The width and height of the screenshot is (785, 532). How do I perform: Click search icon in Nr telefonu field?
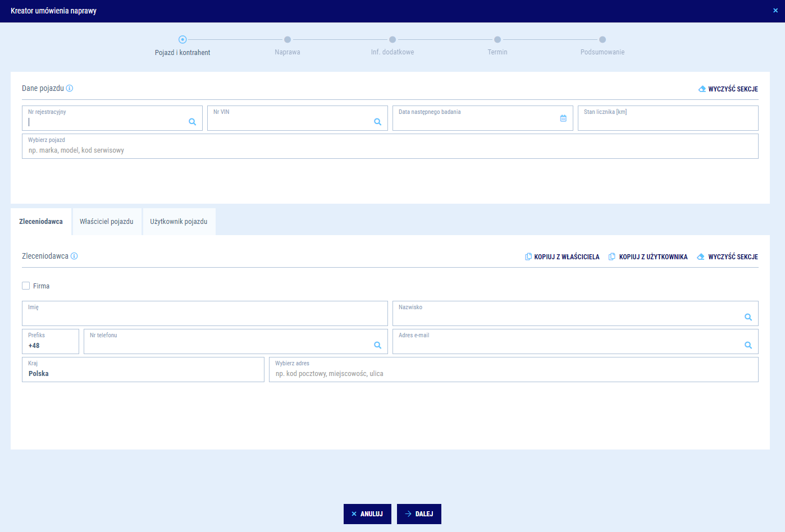pos(377,345)
